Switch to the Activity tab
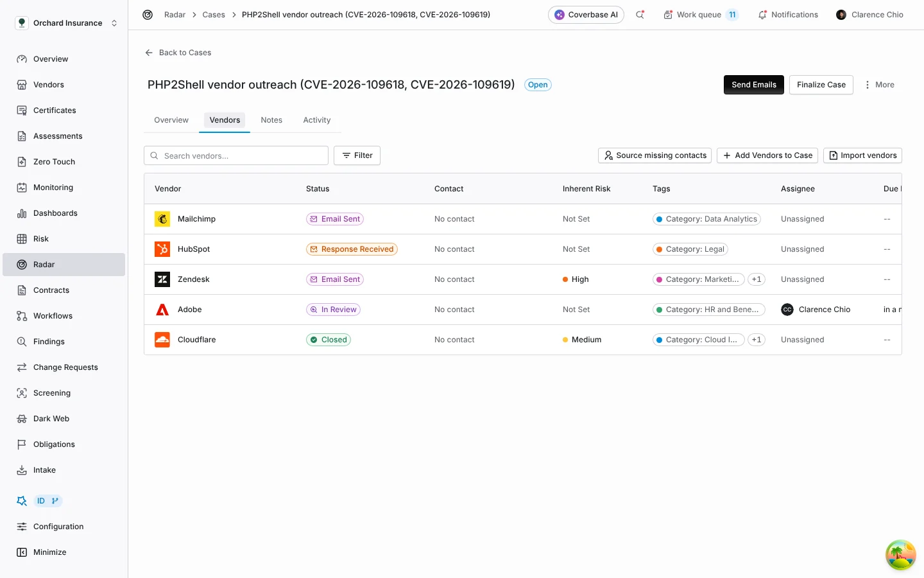Screen dimensions: 924x578 point(317,120)
